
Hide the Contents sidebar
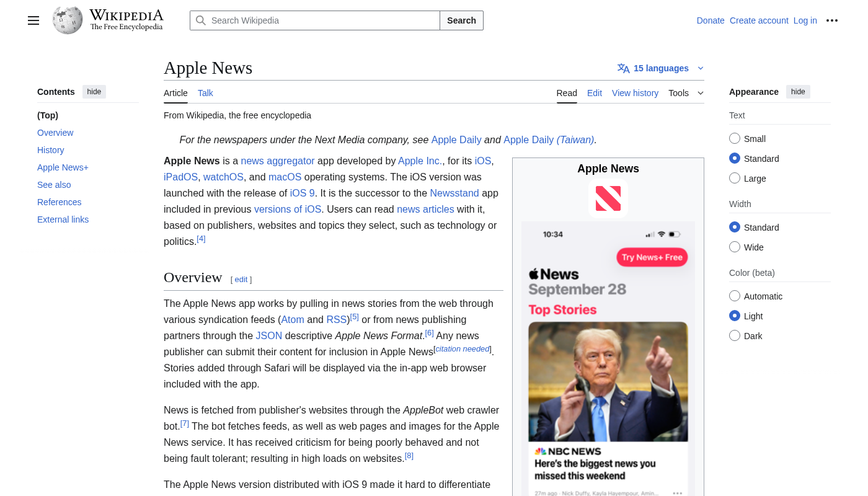tap(94, 92)
